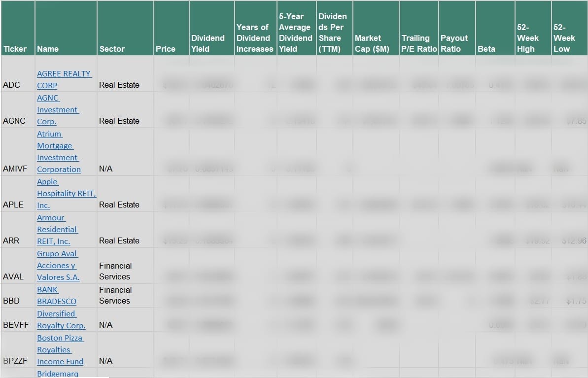Image resolution: width=588 pixels, height=378 pixels.
Task: Click the Years of Dividend Increases header
Action: 254,38
